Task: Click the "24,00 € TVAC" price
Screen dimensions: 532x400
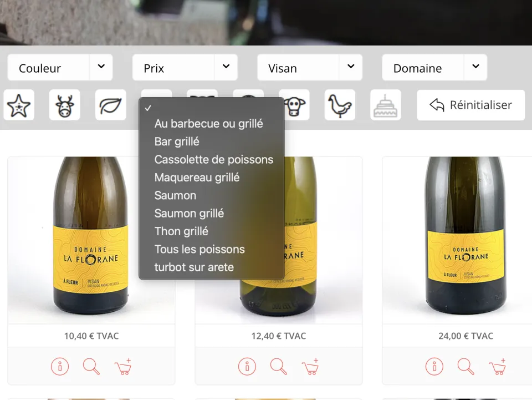Action: (466, 336)
